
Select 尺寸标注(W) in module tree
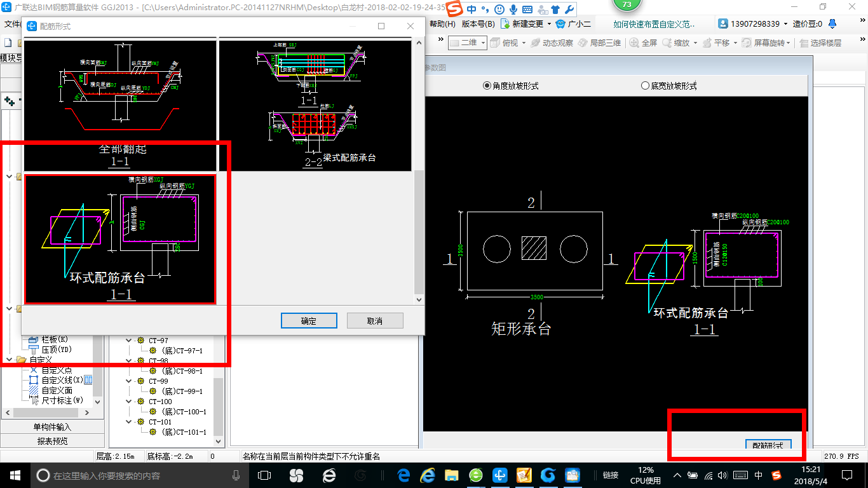[62, 400]
